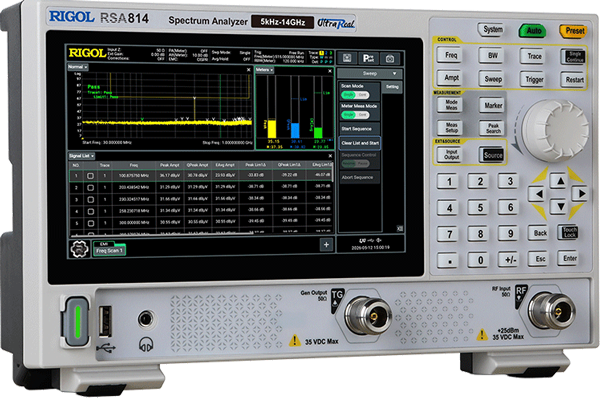Open the on-screen Sweep menu dropdown
This screenshot has width=600, height=398.
point(370,73)
